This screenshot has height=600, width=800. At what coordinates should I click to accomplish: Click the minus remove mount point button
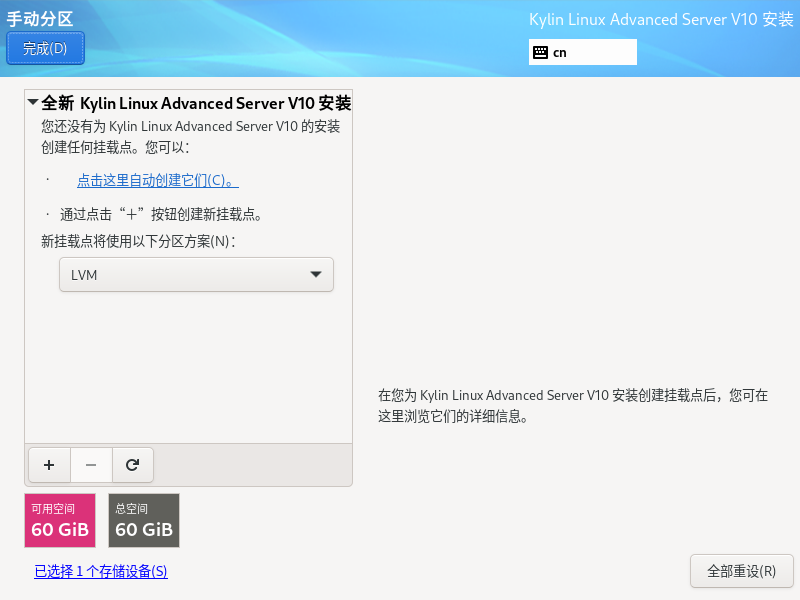click(x=91, y=465)
